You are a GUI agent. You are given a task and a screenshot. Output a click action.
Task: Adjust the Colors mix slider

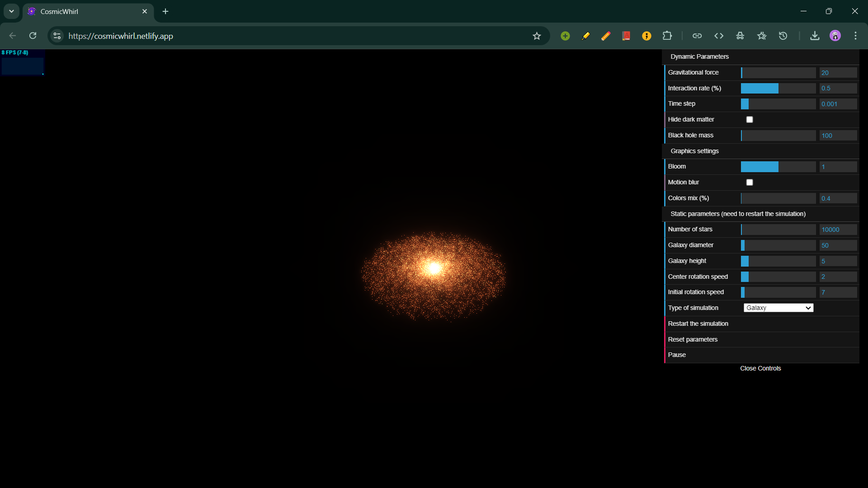(x=778, y=198)
